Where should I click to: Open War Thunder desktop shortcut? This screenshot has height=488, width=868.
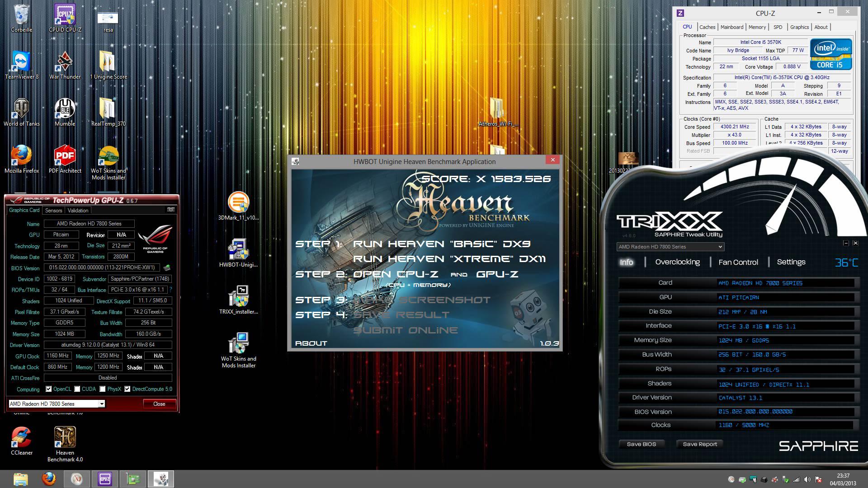[65, 65]
